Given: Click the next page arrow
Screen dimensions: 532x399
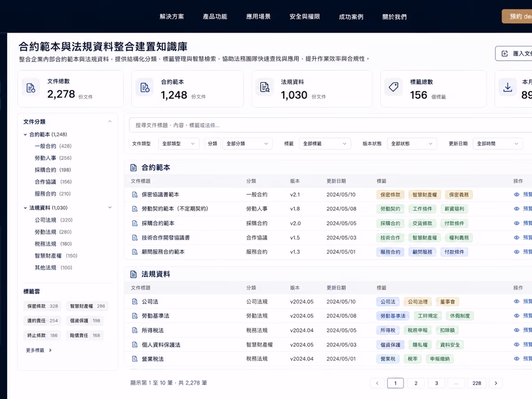Looking at the screenshot, I should 496,383.
